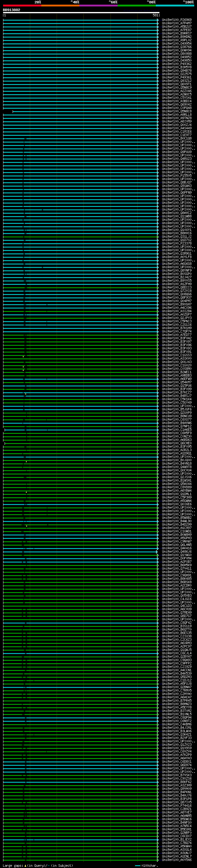Screen dimensions: 197x868
Task: Select hit UniRef100_Q15PU6
Action: 176,386
